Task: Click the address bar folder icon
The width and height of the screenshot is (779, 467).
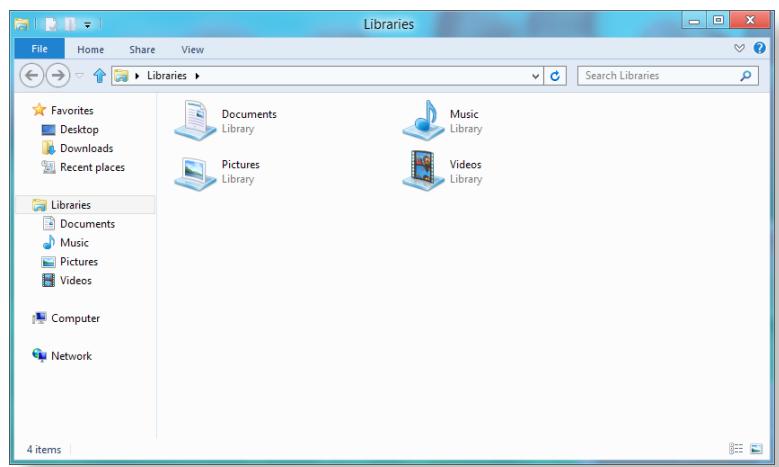Action: [x=121, y=76]
